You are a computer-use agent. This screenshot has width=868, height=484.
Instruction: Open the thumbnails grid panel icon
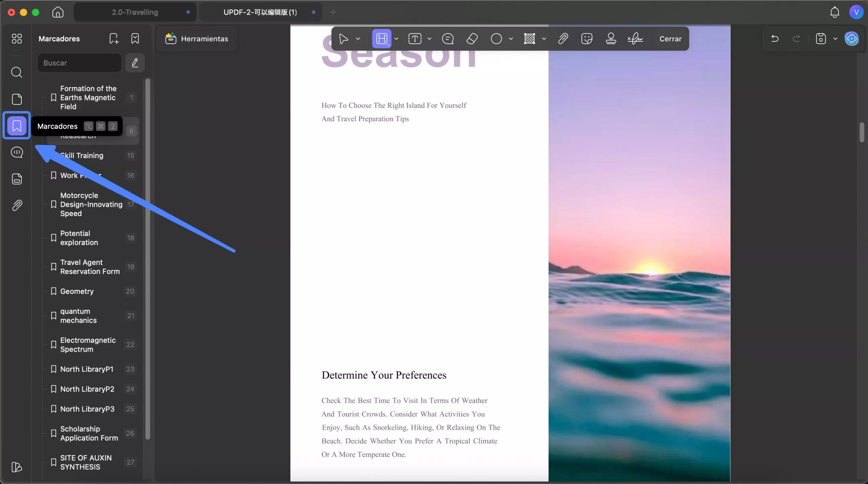pyautogui.click(x=17, y=39)
